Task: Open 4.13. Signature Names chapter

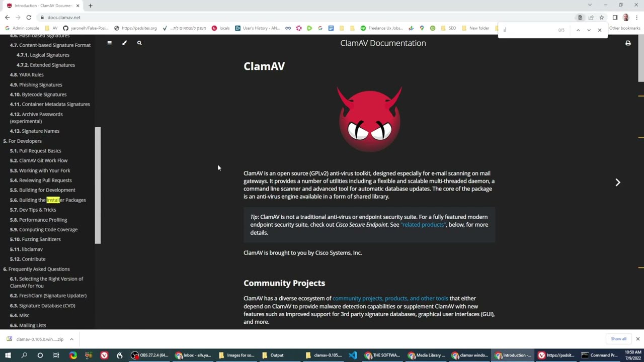Action: (x=35, y=131)
